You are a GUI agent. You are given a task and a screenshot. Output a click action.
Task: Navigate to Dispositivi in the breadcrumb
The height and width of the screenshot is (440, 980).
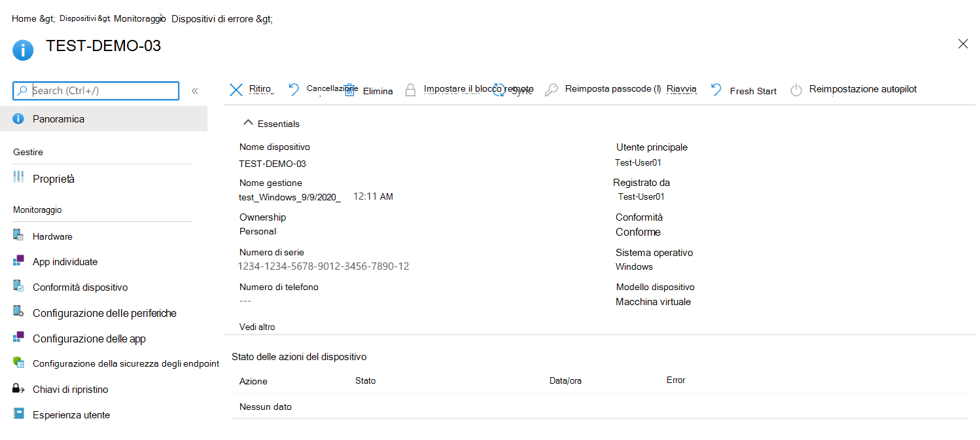(77, 18)
